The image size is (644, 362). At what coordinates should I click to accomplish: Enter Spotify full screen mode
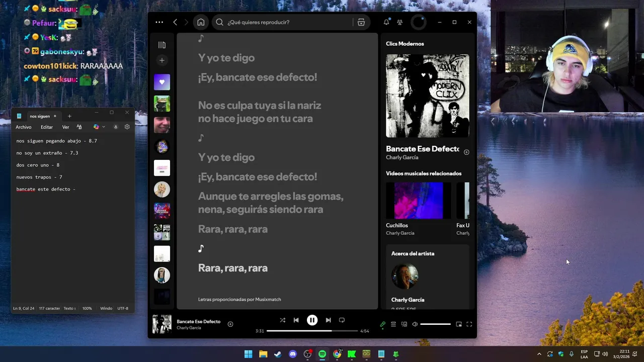[469, 324]
